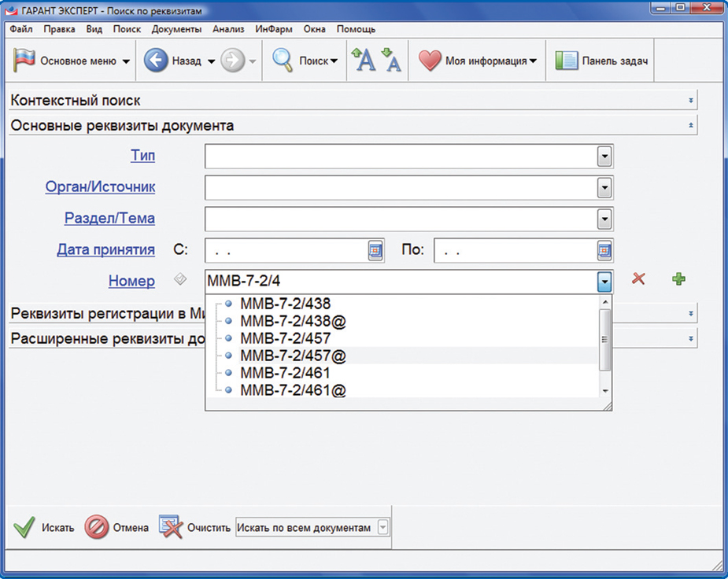Collapse the Основные реквизиты документа section
The height and width of the screenshot is (579, 728).
click(690, 125)
